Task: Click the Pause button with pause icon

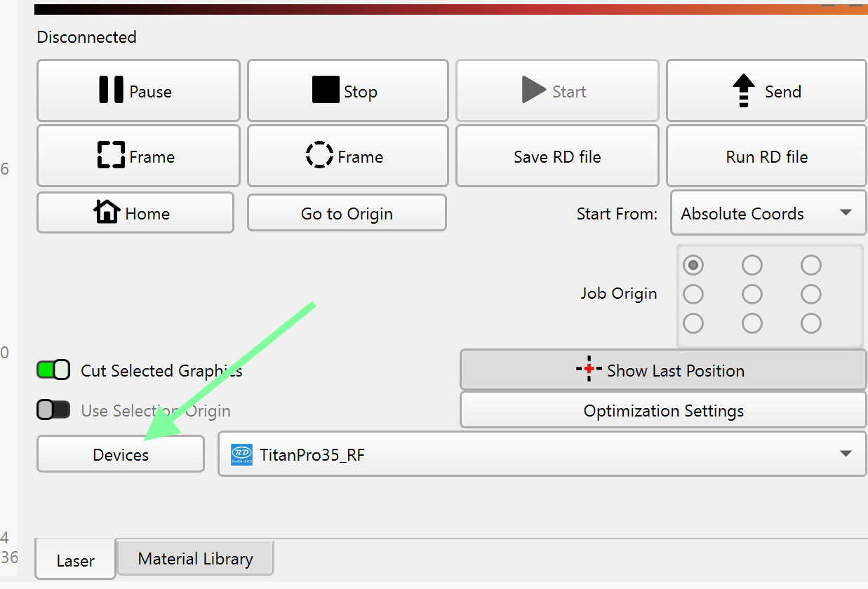Action: click(x=138, y=91)
